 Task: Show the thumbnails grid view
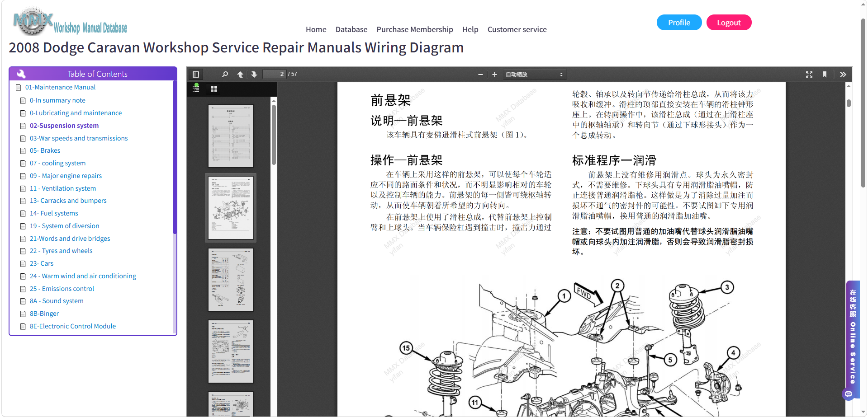point(214,89)
